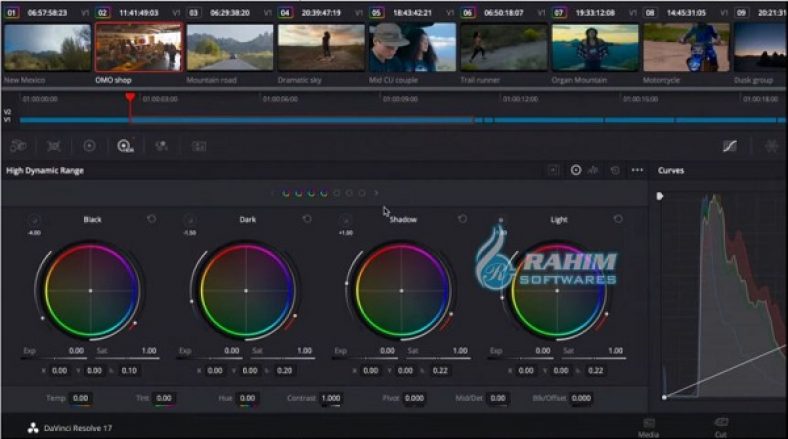Viewport: 788px width, 439px height.
Task: Select the Color Wheels palette icon
Action: point(89,146)
